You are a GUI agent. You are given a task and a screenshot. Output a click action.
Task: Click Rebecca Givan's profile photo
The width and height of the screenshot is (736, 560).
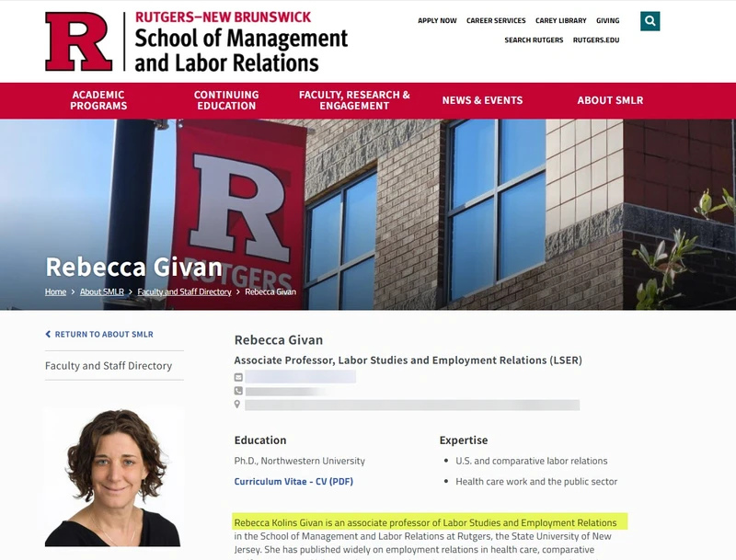tap(112, 476)
